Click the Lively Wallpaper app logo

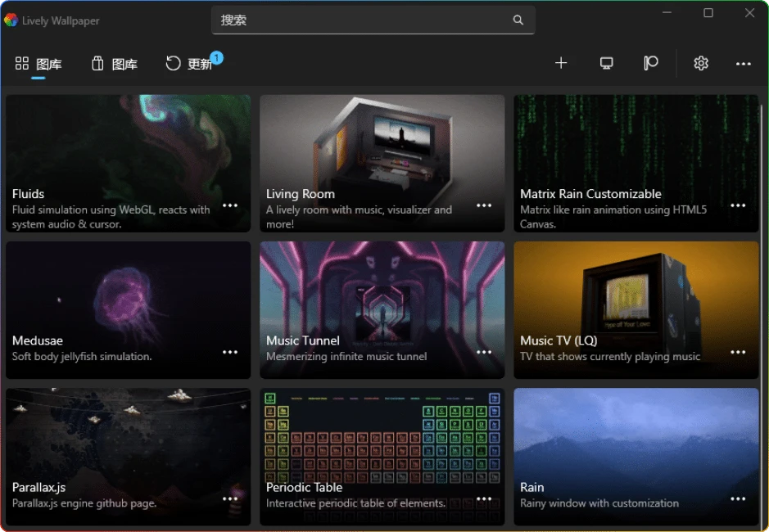(11, 20)
